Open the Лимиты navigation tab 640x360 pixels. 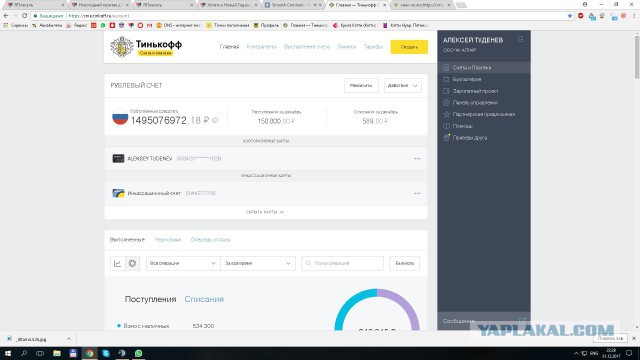(347, 47)
